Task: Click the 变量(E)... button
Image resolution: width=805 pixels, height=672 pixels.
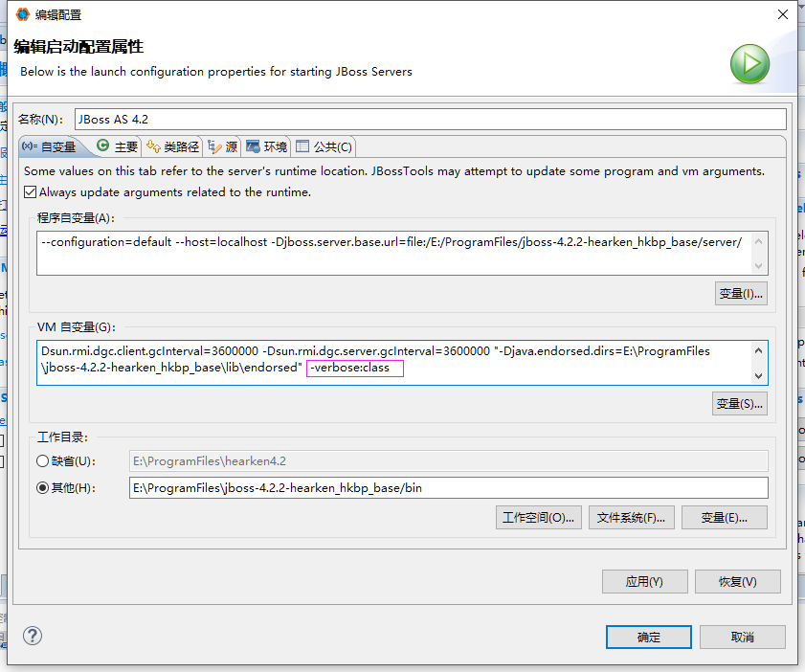Action: coord(725,518)
